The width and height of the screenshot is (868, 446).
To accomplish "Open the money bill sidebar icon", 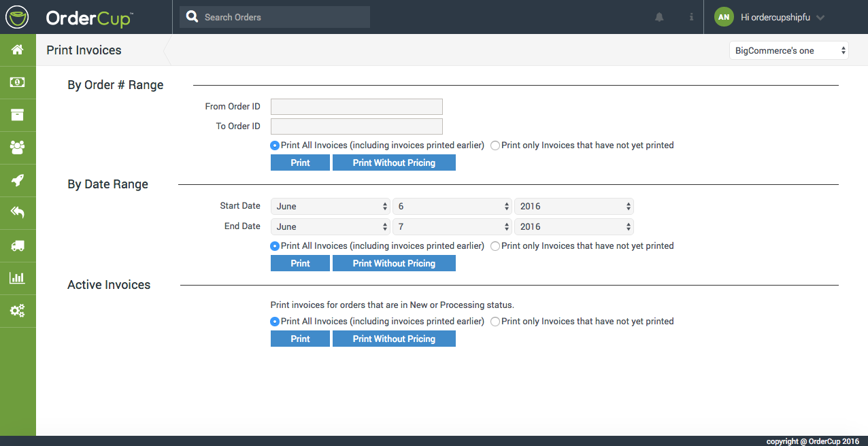I will (18, 82).
